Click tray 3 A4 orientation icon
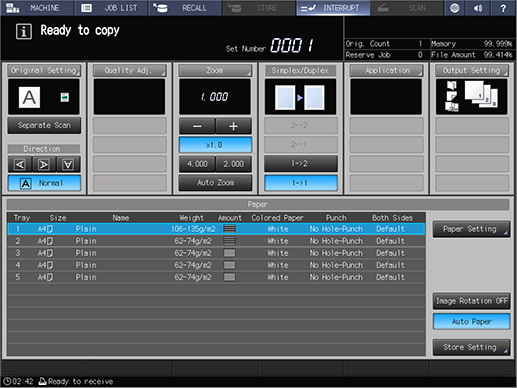The height and width of the screenshot is (388, 517). point(50,253)
